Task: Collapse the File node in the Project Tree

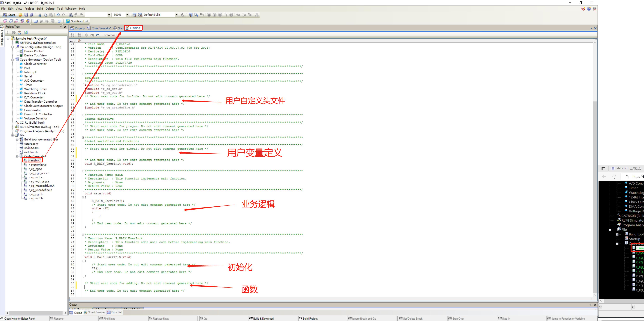Action: click(x=12, y=135)
